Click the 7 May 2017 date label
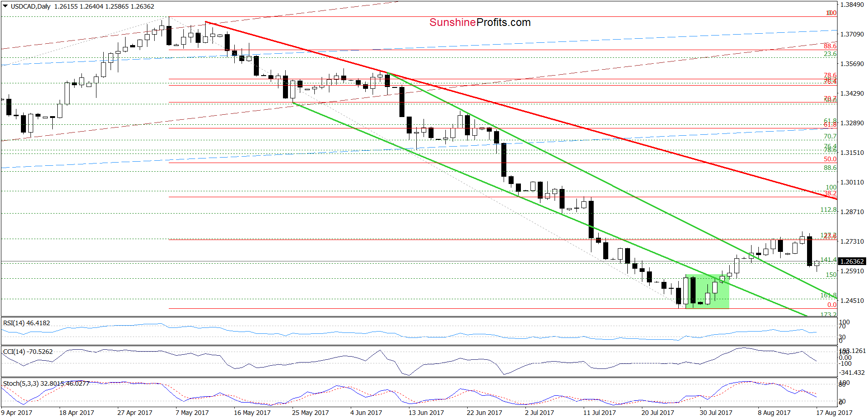Screen dimensions: 868x419 point(192,413)
